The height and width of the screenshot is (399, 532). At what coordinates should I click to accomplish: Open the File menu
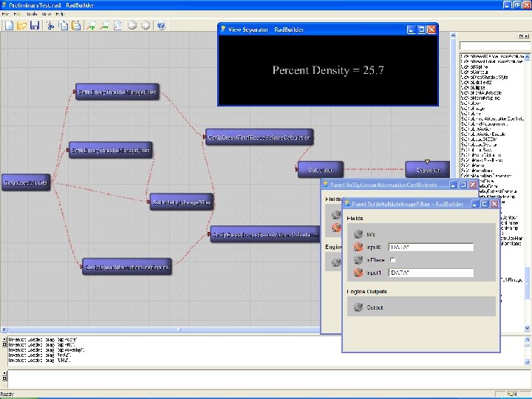[x=6, y=14]
